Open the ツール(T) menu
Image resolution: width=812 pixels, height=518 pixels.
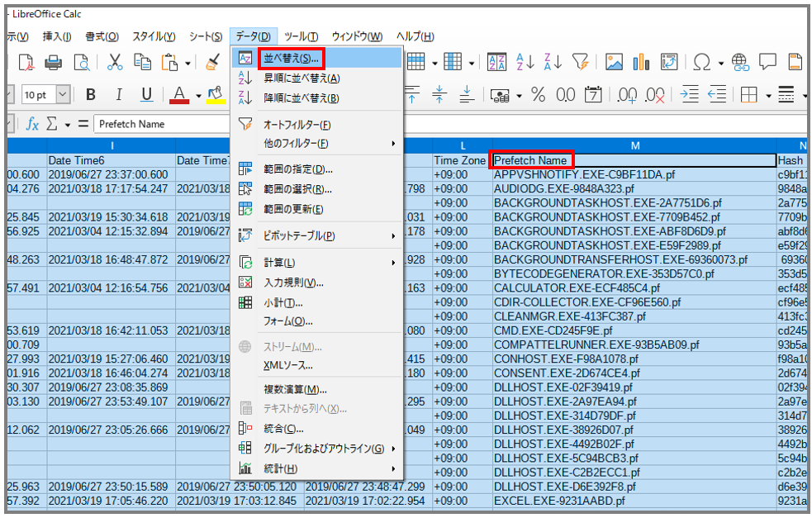pos(301,36)
